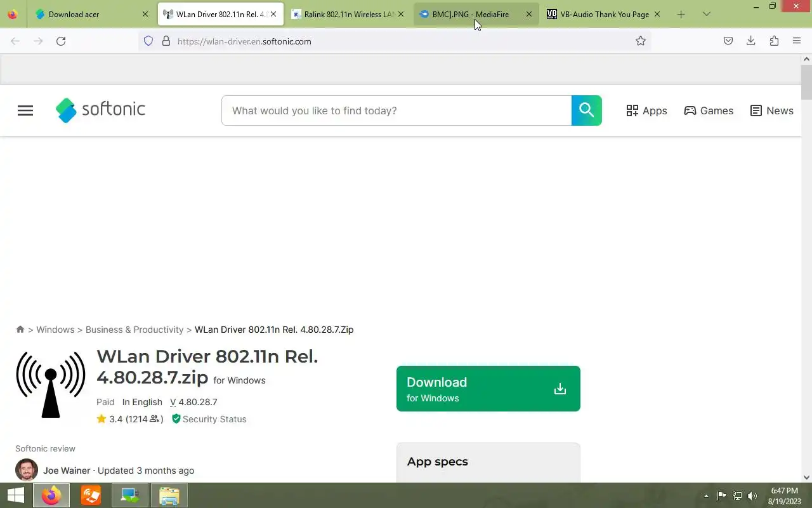Click the scrollbar down arrow
The image size is (812, 508).
[806, 478]
